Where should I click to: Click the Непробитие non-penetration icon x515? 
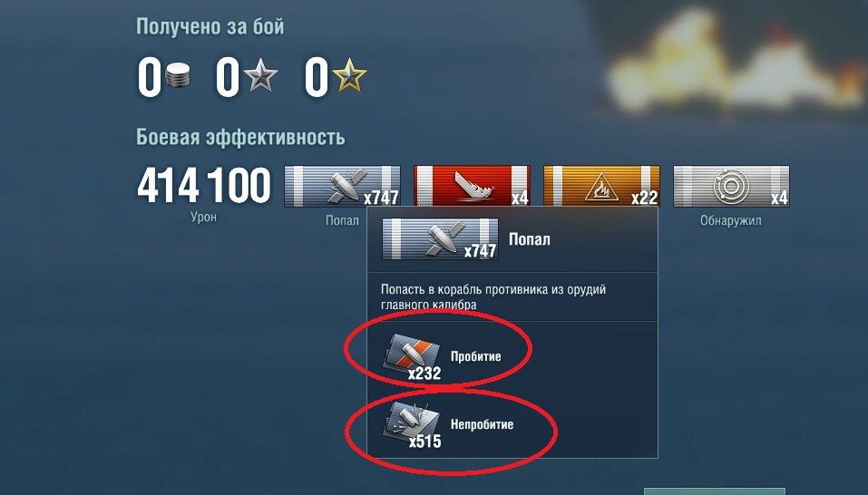pyautogui.click(x=413, y=425)
